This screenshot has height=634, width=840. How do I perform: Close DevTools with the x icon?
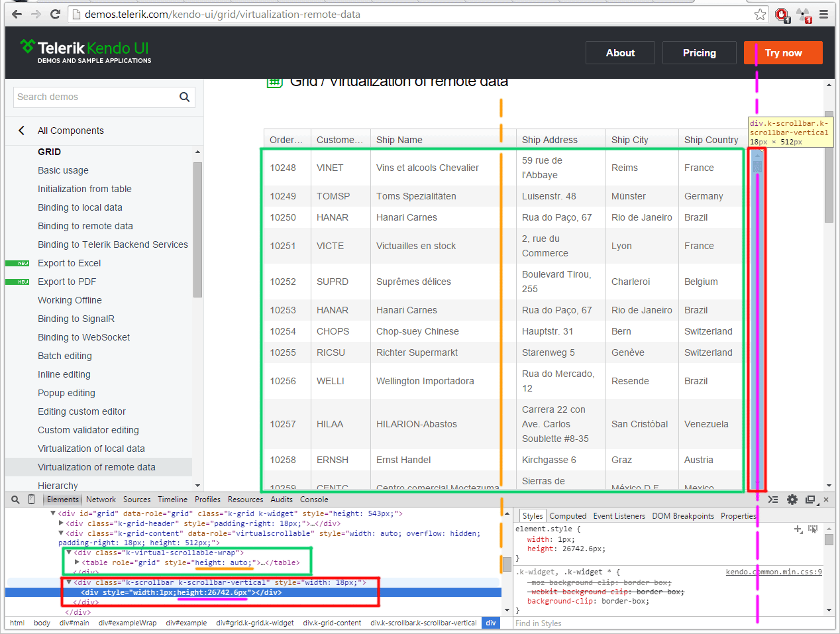coord(826,500)
